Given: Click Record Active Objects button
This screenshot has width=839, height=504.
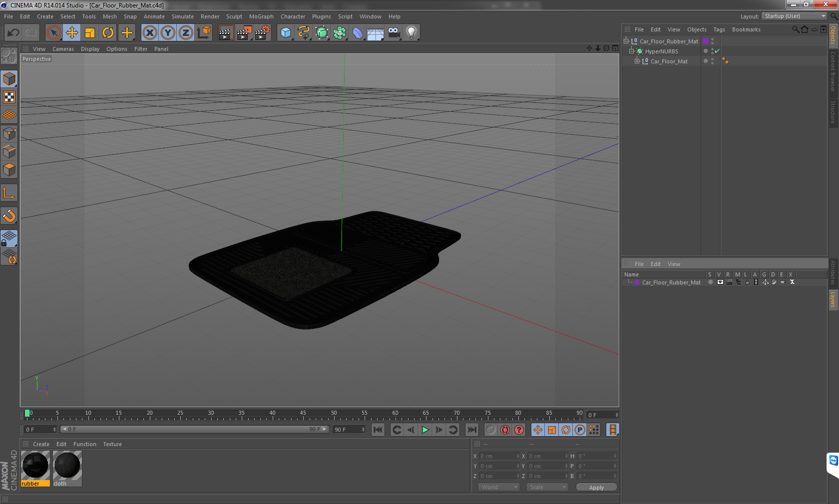Looking at the screenshot, I should (x=491, y=430).
